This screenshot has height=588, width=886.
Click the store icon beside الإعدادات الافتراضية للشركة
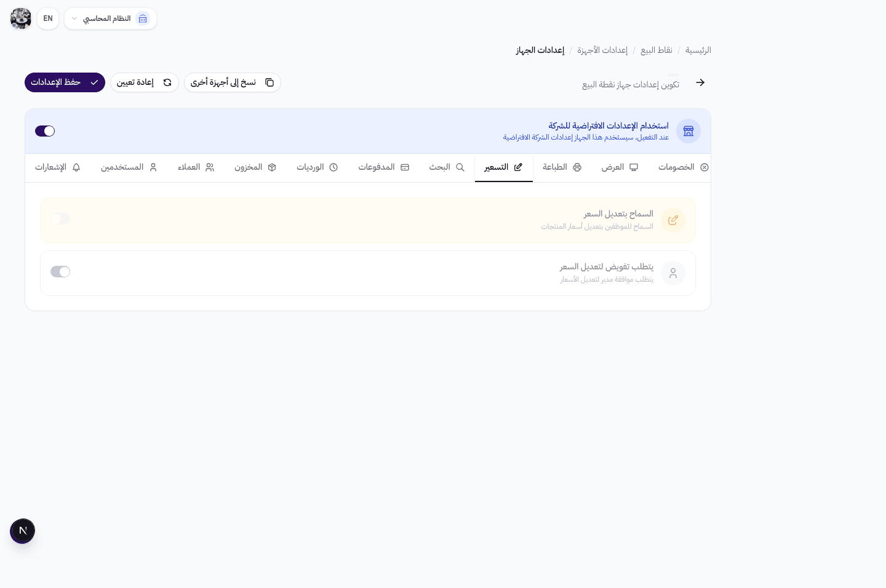click(x=688, y=130)
